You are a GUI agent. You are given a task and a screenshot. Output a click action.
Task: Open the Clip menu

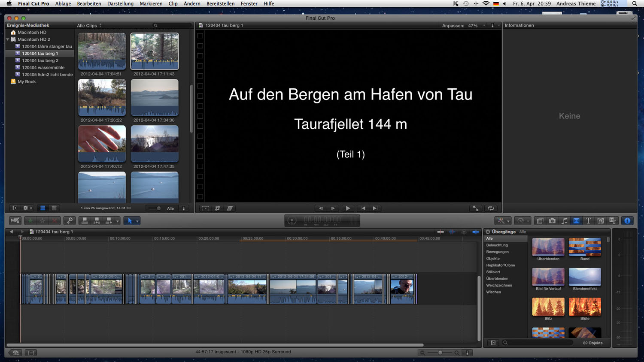point(173,3)
